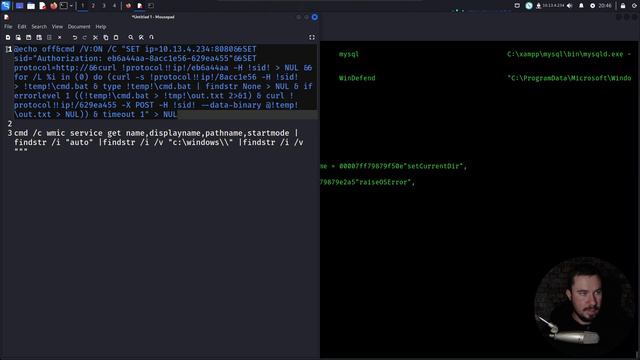
Task: Click line number 2 in gutter
Action: pyautogui.click(x=10, y=124)
